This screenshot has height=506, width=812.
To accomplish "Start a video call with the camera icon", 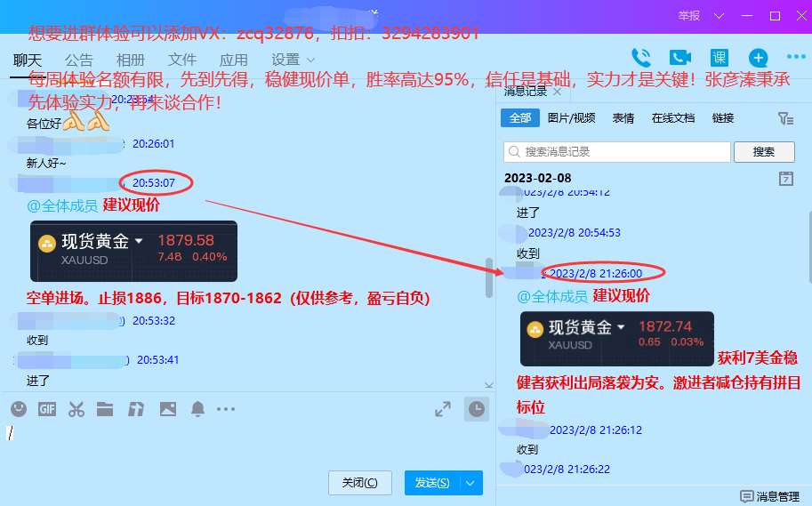I will [680, 59].
